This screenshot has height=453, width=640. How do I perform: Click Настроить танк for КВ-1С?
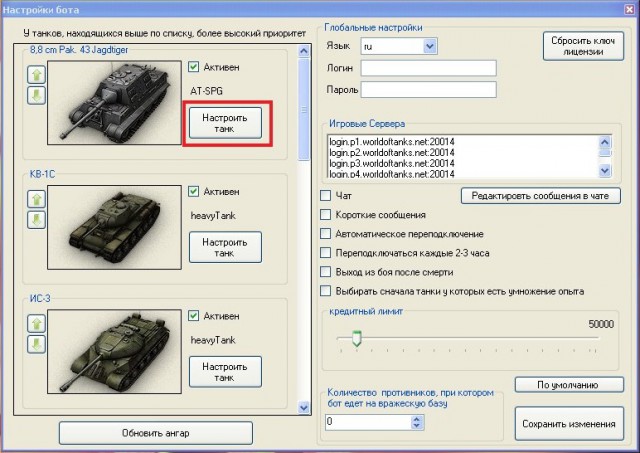pyautogui.click(x=225, y=247)
